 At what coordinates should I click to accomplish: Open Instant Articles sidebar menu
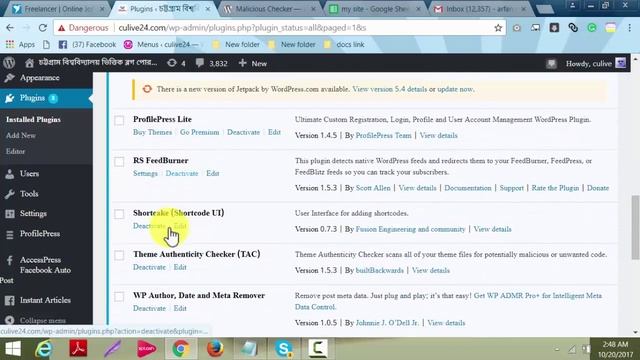(x=46, y=300)
